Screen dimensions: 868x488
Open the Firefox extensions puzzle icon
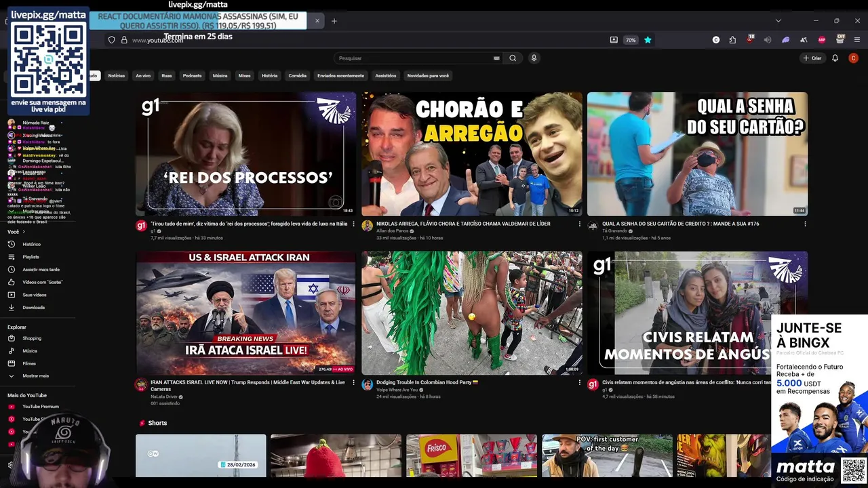pyautogui.click(x=732, y=40)
